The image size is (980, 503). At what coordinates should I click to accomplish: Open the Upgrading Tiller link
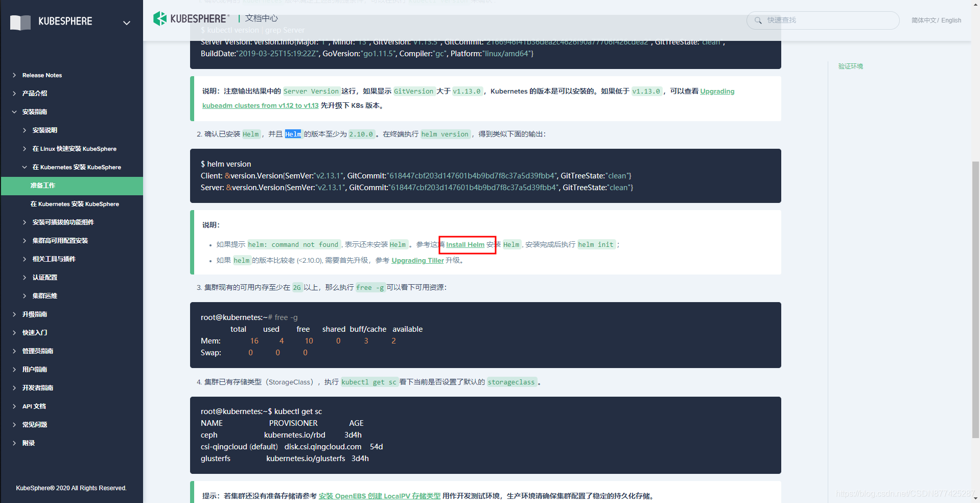pyautogui.click(x=417, y=261)
